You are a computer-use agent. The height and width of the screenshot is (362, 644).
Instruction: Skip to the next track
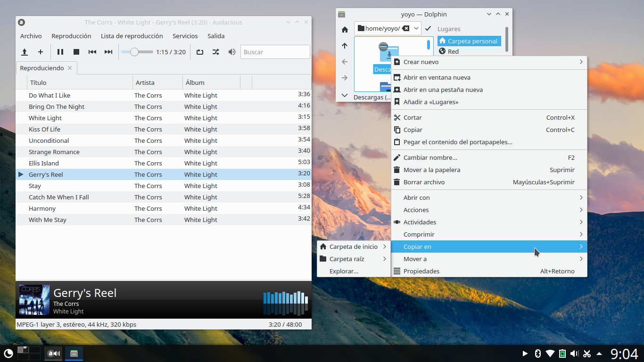tap(108, 52)
